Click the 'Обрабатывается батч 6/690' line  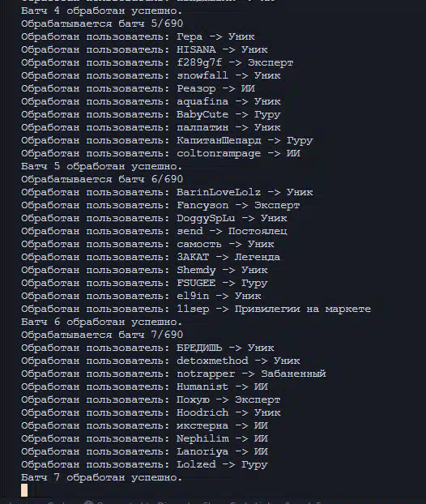(x=102, y=179)
